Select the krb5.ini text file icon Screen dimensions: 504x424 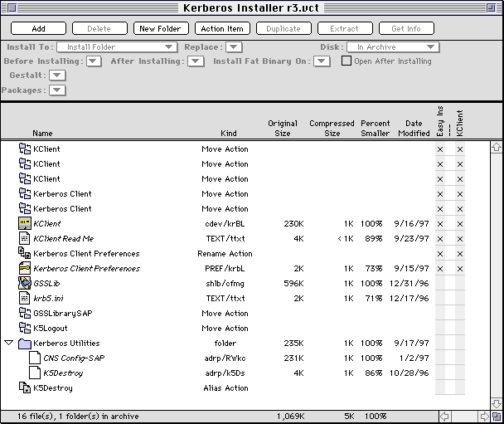(x=25, y=299)
